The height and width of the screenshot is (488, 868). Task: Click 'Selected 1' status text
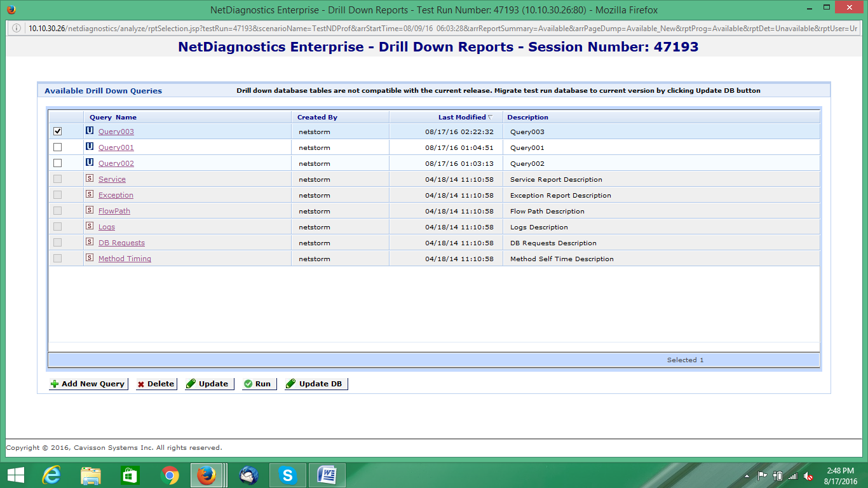tap(685, 360)
